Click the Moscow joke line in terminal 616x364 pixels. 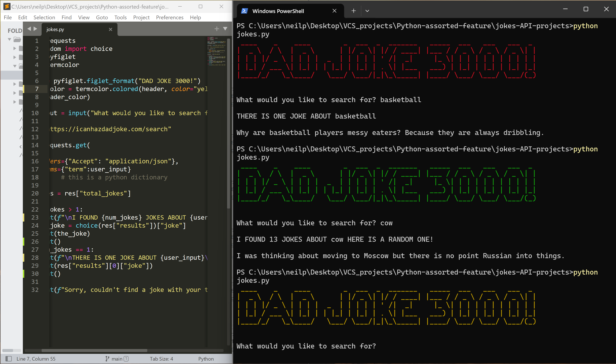pyautogui.click(x=400, y=256)
